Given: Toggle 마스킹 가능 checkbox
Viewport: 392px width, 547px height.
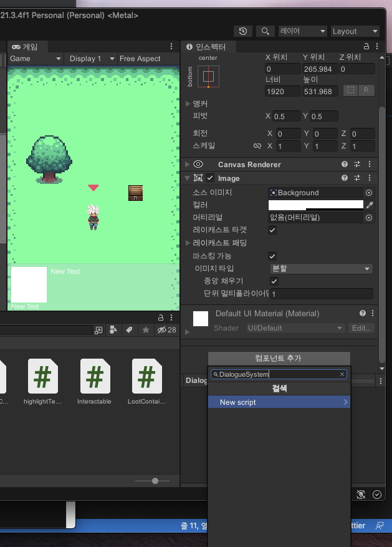Looking at the screenshot, I should pos(272,256).
